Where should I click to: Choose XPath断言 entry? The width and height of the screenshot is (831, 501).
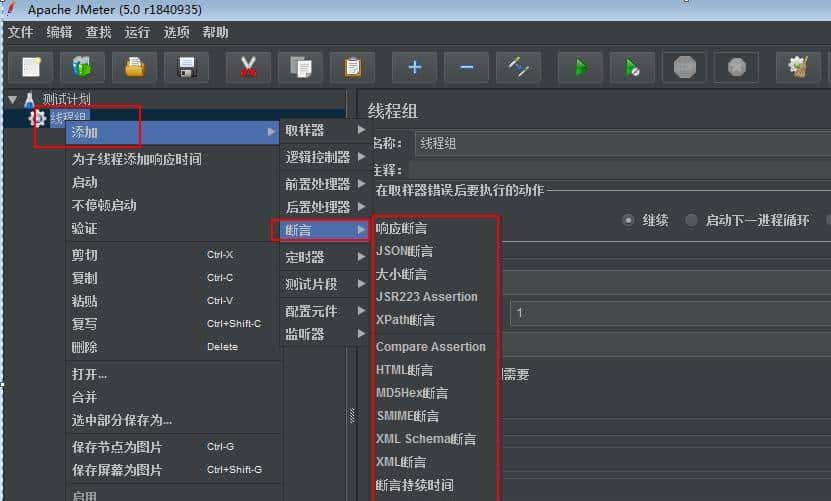coord(405,320)
